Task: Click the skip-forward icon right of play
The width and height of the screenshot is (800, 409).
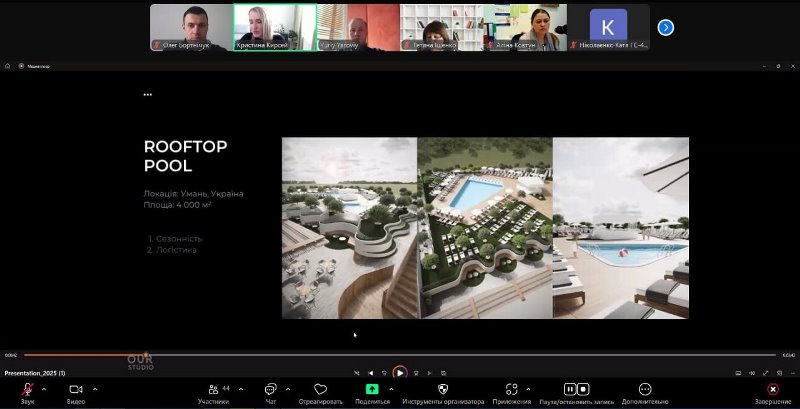Action: [x=416, y=373]
